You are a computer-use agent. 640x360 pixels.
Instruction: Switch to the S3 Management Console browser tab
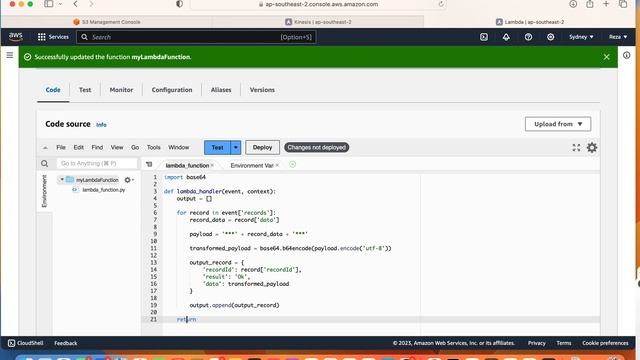(107, 22)
